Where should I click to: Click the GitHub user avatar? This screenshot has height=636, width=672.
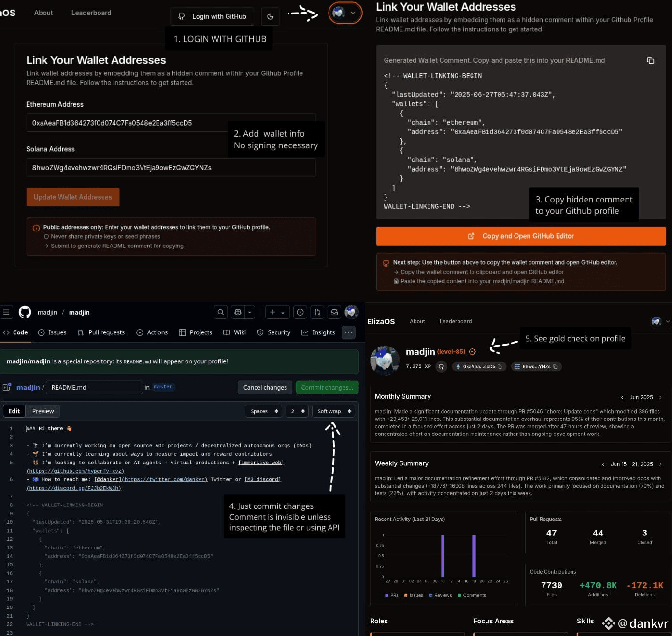tap(351, 312)
